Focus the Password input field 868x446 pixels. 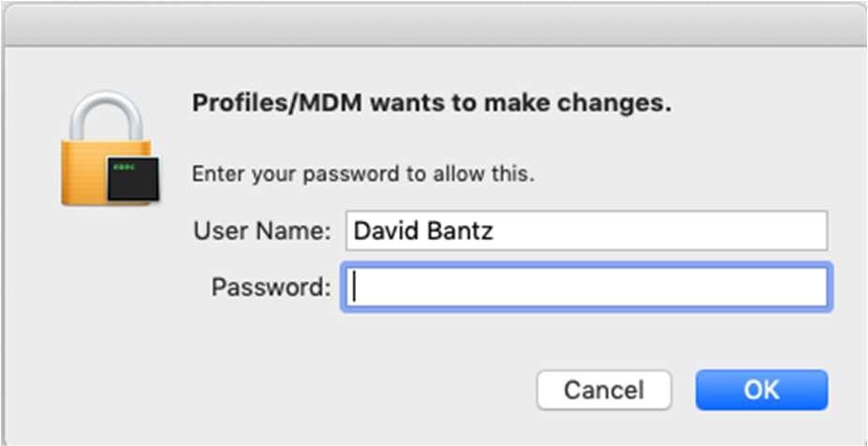(x=585, y=288)
